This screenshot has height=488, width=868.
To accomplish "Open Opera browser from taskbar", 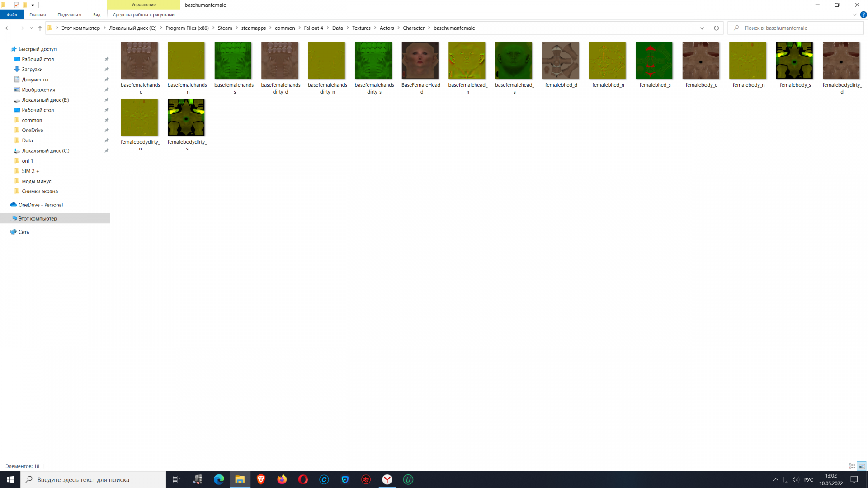I will pos(303,479).
